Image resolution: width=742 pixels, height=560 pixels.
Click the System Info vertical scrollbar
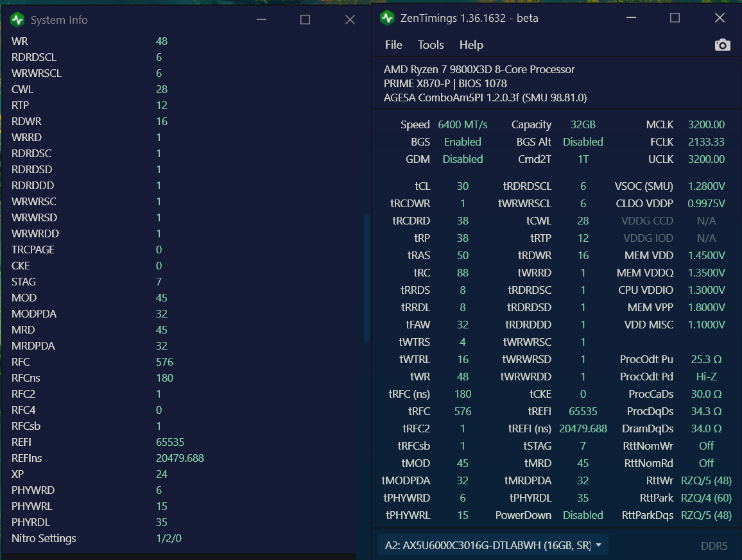367,278
